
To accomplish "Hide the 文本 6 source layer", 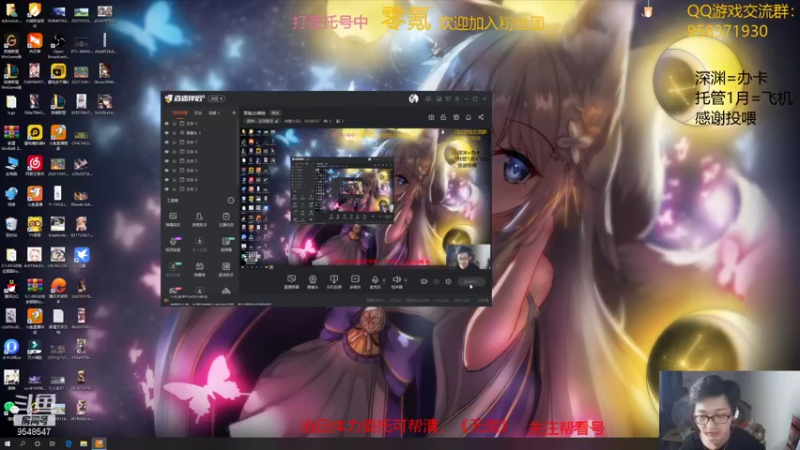I will 166,152.
